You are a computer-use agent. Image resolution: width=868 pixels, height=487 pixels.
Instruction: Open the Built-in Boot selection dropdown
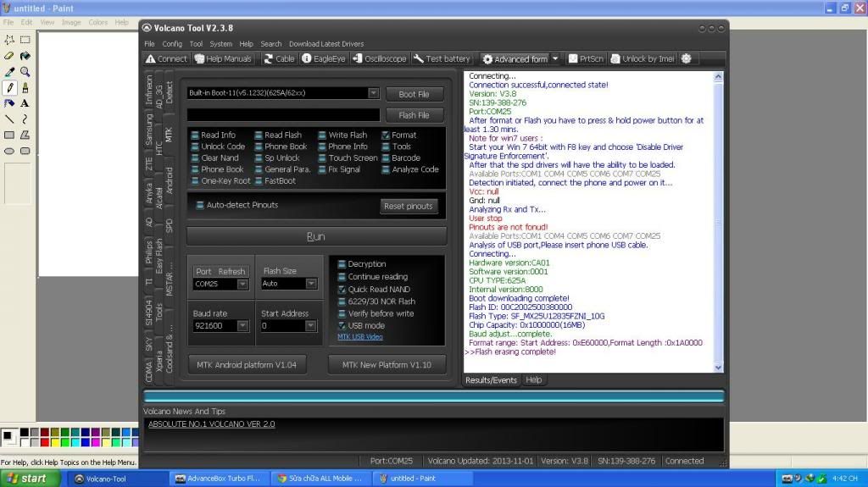pyautogui.click(x=374, y=93)
